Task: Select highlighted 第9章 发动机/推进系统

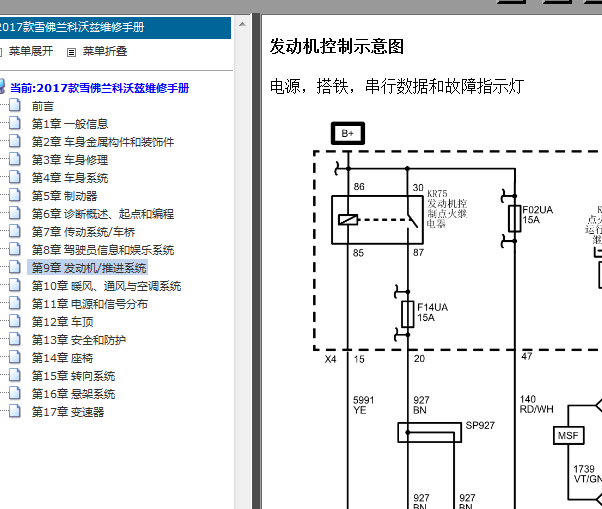Action: click(88, 268)
